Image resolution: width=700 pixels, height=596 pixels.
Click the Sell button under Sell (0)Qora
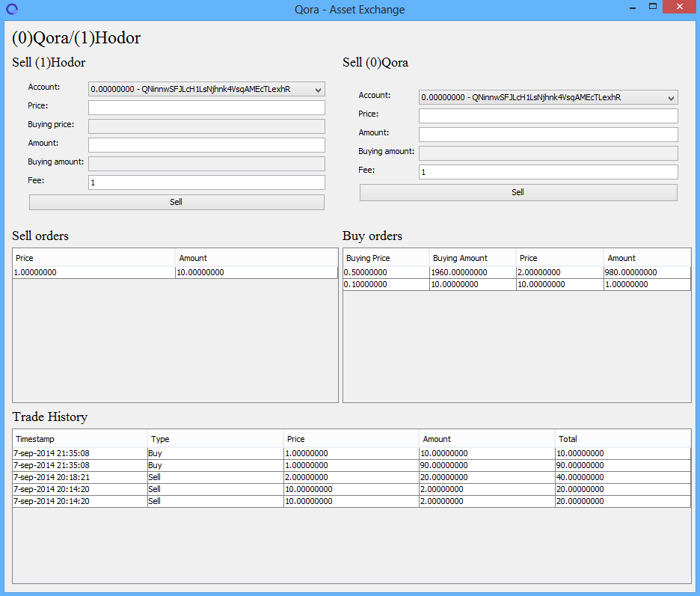pyautogui.click(x=518, y=192)
